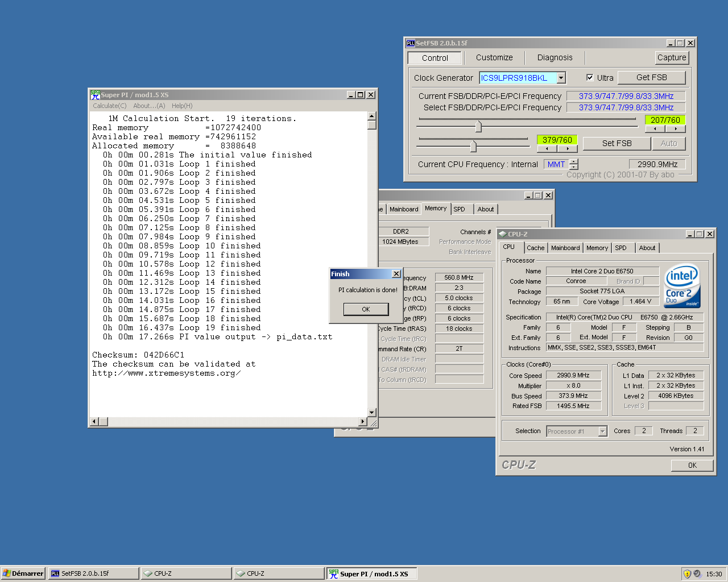
Task: Switch to SetFSB 2.0.b.15f taskbar button
Action: [x=93, y=573]
